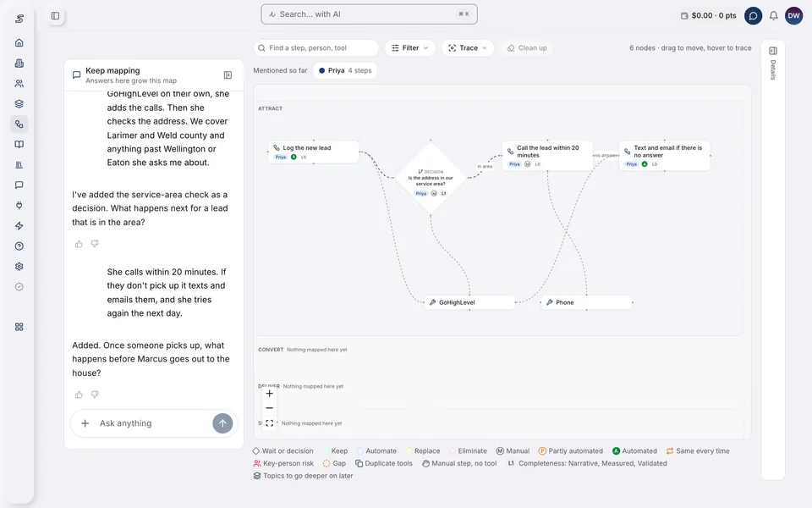Viewport: 812px width, 508px height.
Task: Select the Text and email if no answer node
Action: tap(665, 156)
